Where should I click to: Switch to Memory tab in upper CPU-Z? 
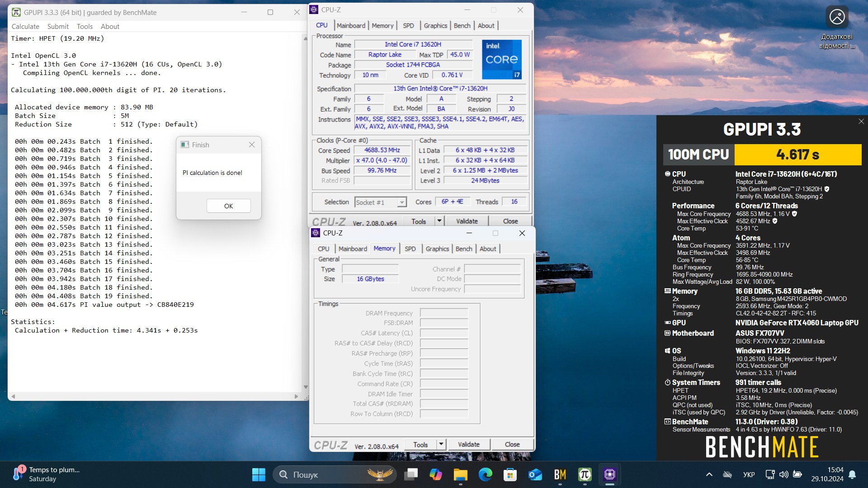382,26
